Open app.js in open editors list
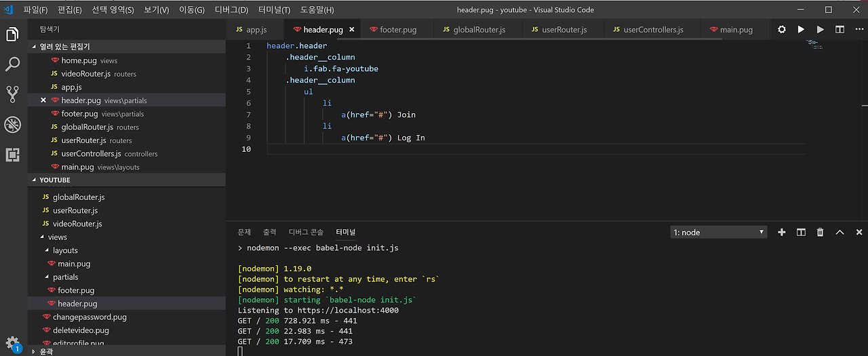This screenshot has width=868, height=356. (127, 87)
